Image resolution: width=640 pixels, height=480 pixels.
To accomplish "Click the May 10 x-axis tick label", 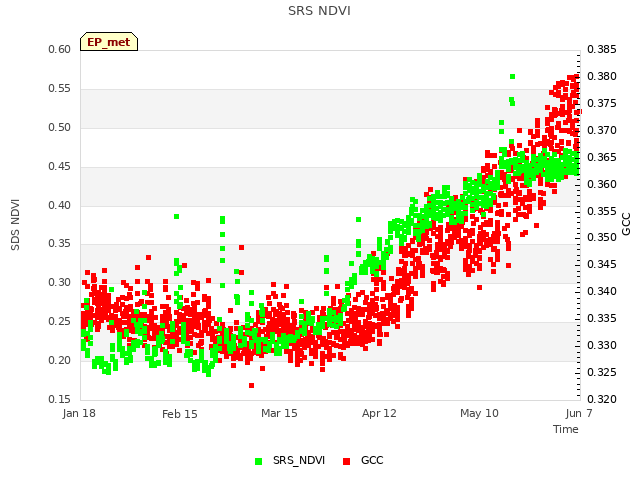I will [479, 413].
